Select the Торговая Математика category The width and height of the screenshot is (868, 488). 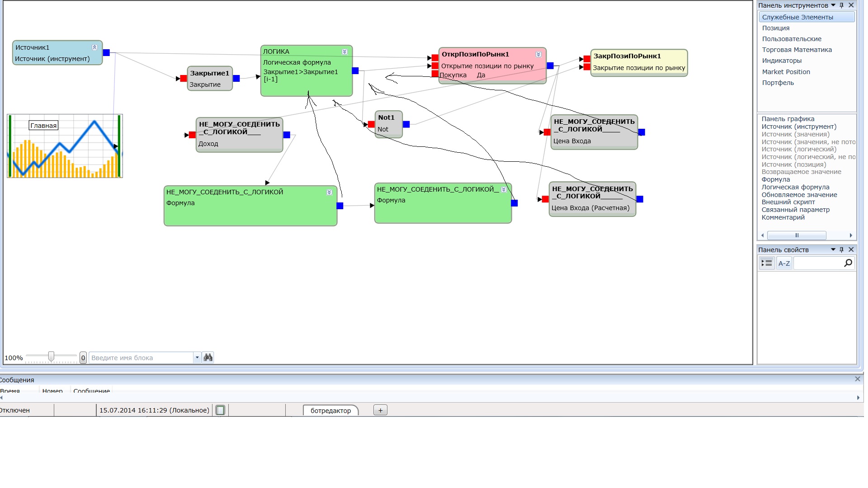pyautogui.click(x=797, y=50)
